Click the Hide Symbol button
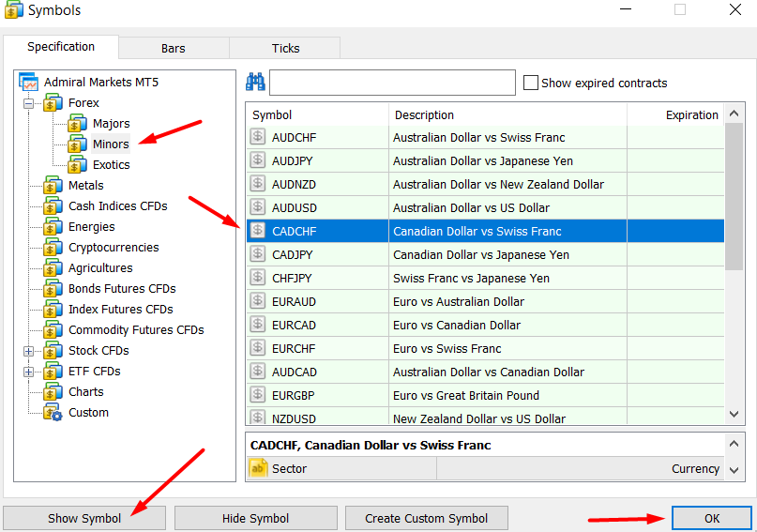This screenshot has width=757, height=532. [255, 518]
